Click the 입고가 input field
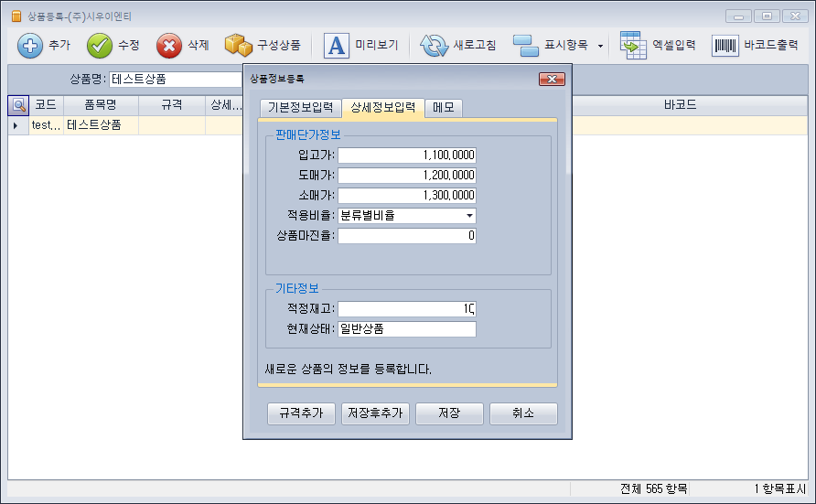 406,155
